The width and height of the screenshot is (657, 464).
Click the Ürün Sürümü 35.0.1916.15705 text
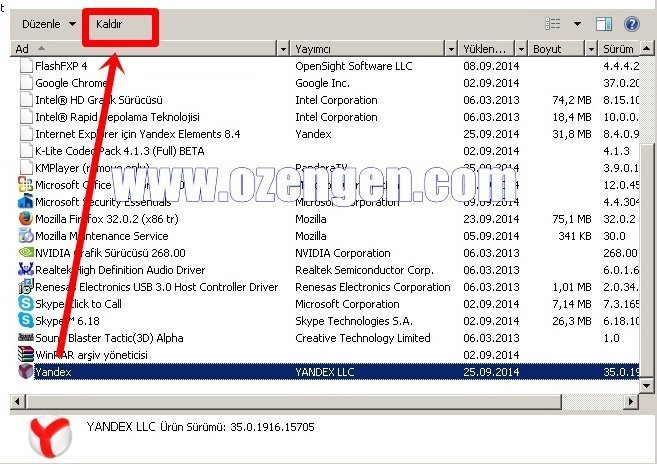238,427
